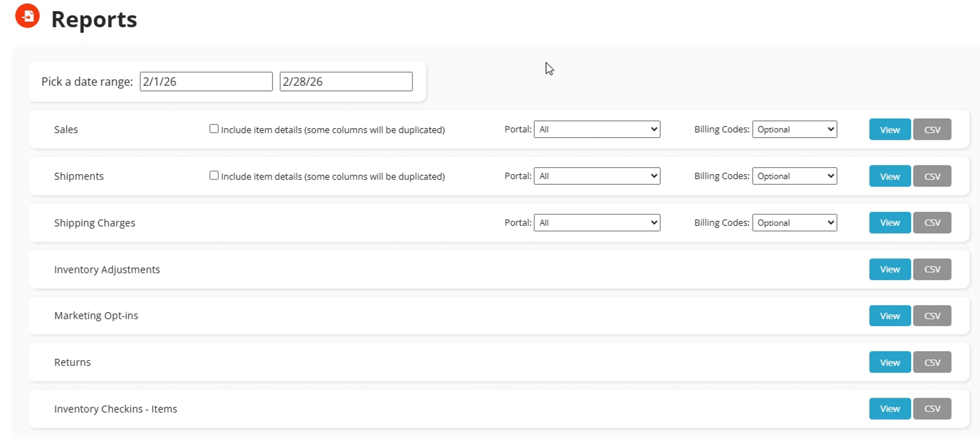Download Sales report as CSV
980x439 pixels.
pyautogui.click(x=932, y=129)
